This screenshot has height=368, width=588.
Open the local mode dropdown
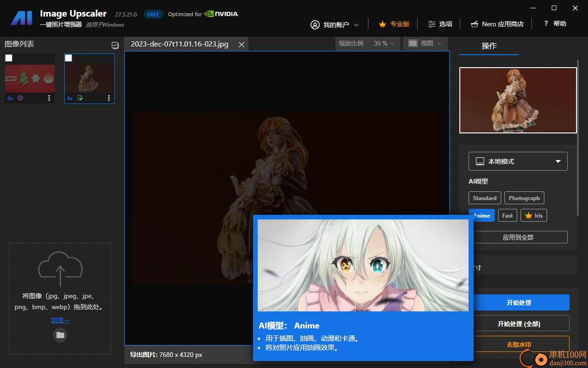[518, 161]
